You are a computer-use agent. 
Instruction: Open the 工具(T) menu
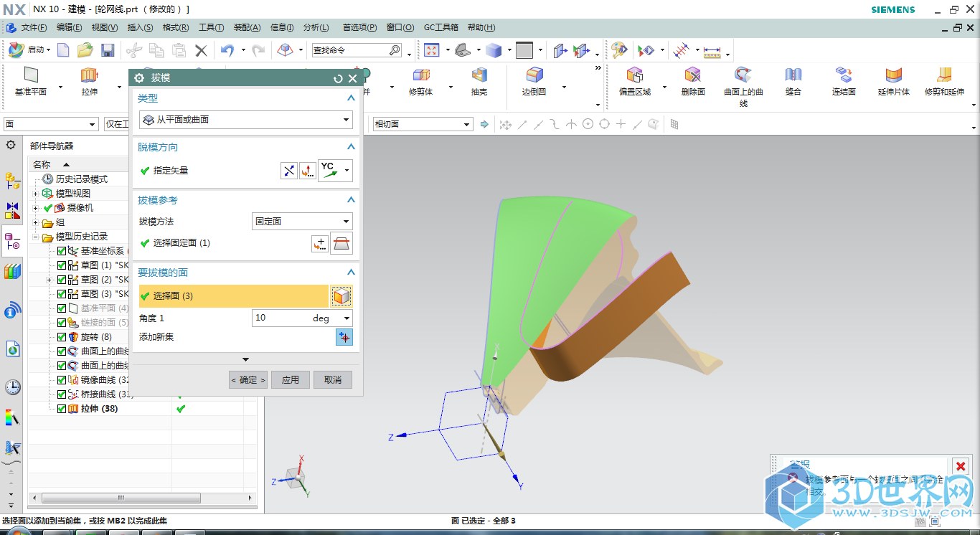tap(211, 27)
